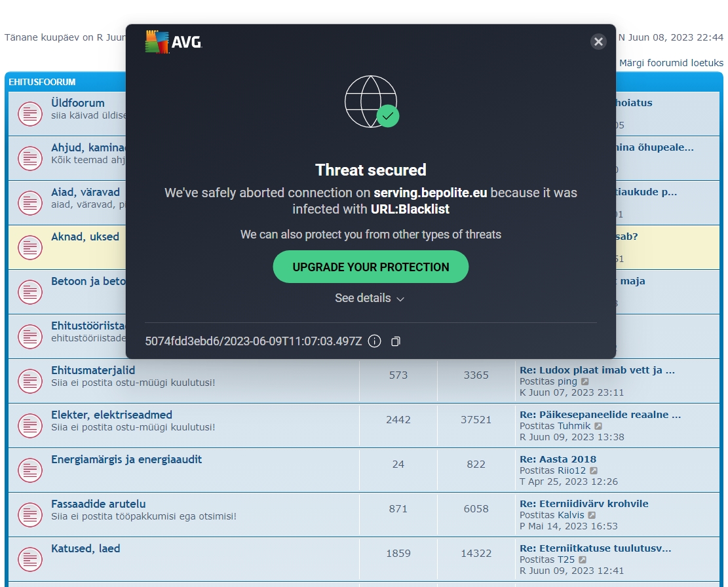The width and height of the screenshot is (728, 587).
Task: Expand See details in the AVG popup
Action: (x=370, y=298)
